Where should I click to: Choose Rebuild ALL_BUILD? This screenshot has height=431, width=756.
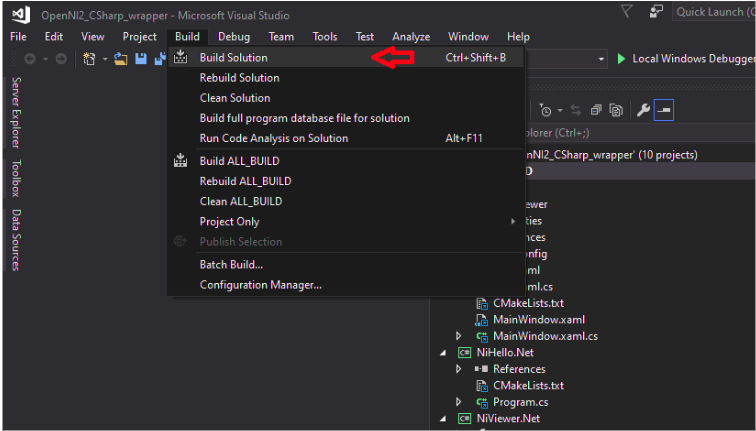tap(346, 181)
